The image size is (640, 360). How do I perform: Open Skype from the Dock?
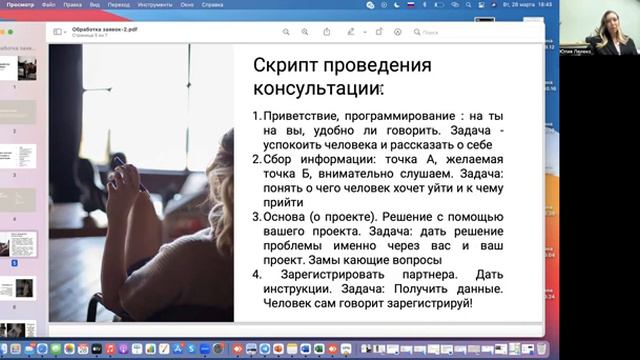(191, 349)
